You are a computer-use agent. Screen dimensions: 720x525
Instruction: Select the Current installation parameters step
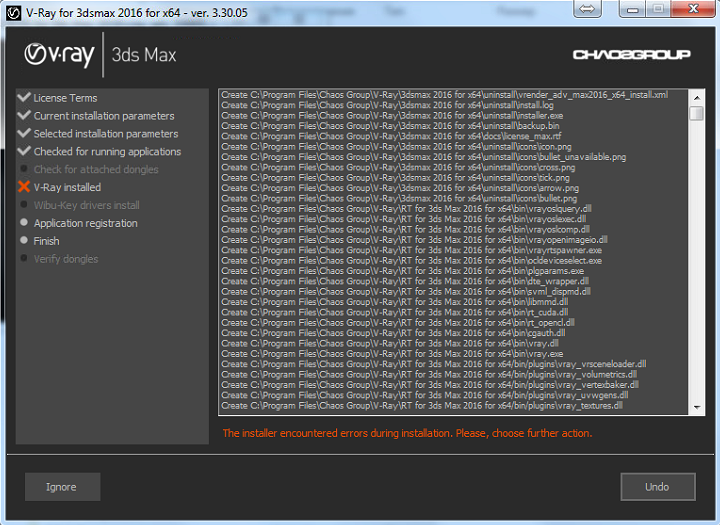coord(104,116)
